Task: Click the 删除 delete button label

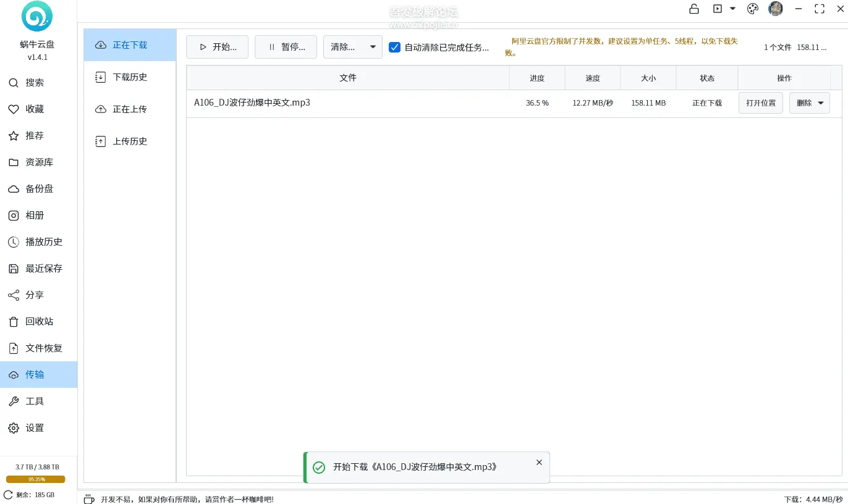Action: [x=804, y=103]
